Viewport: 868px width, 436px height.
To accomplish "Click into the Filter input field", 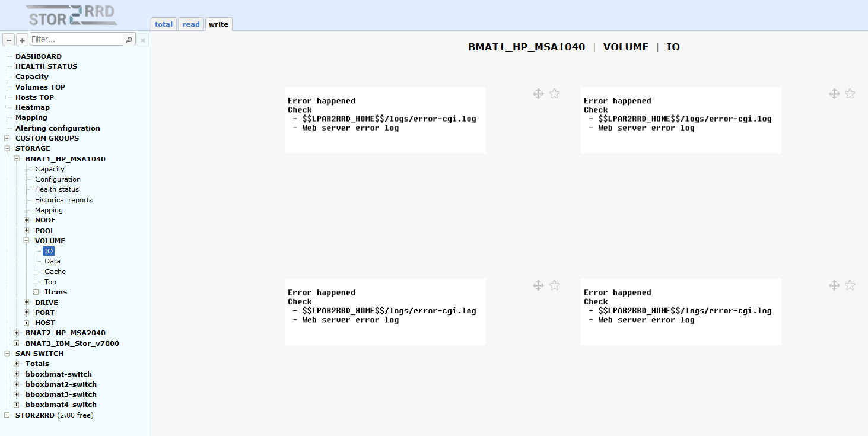I will [x=77, y=39].
